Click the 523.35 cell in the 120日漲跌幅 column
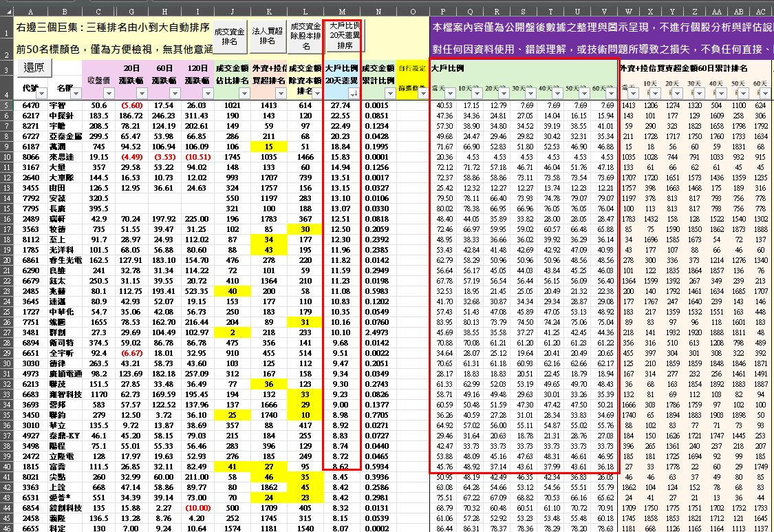 [x=197, y=291]
